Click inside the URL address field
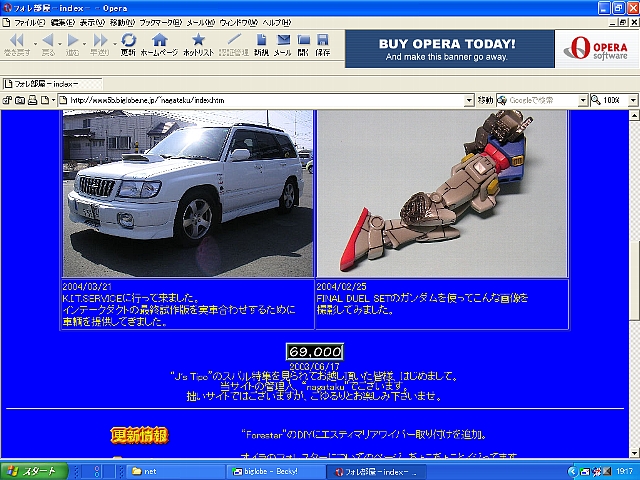640x480 pixels. click(x=260, y=100)
